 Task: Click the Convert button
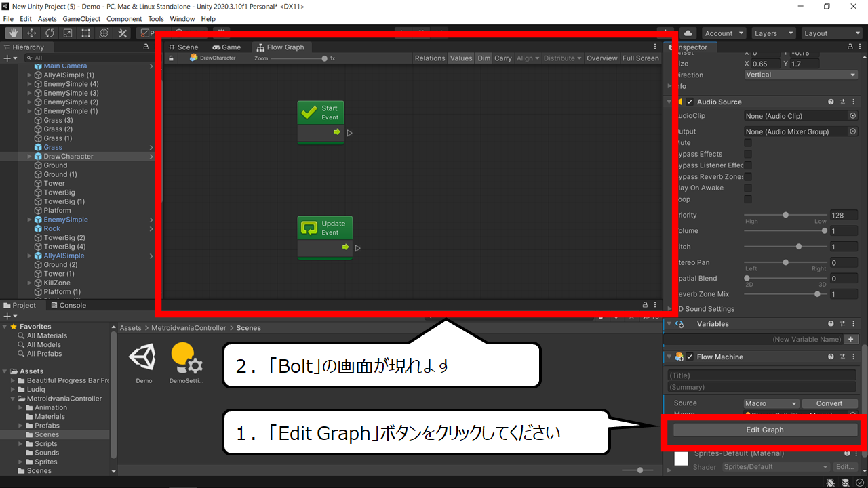pos(829,403)
